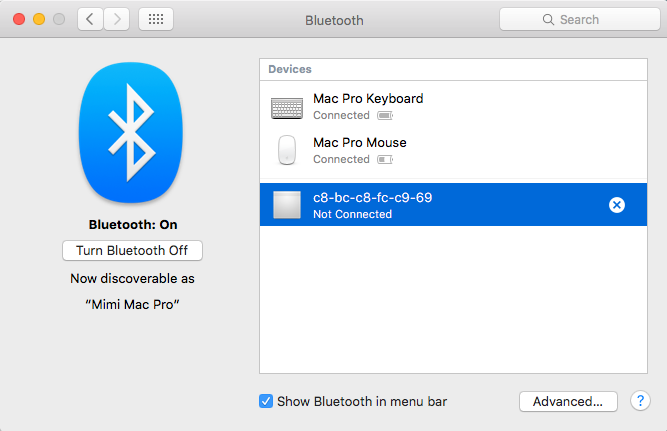Open Bluetooth help with question mark button
Screen dimensions: 667x431
coord(640,401)
